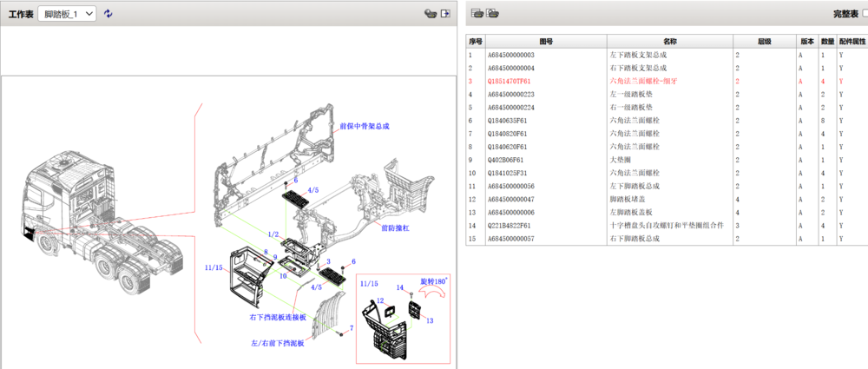Click the blue refresh arrows icon
Screen dimensions: 868x369
[x=108, y=14]
